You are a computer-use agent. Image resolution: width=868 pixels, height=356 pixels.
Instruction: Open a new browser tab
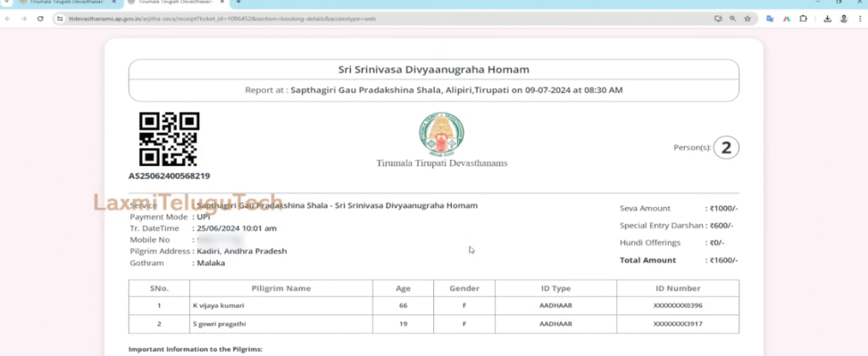coord(238,3)
